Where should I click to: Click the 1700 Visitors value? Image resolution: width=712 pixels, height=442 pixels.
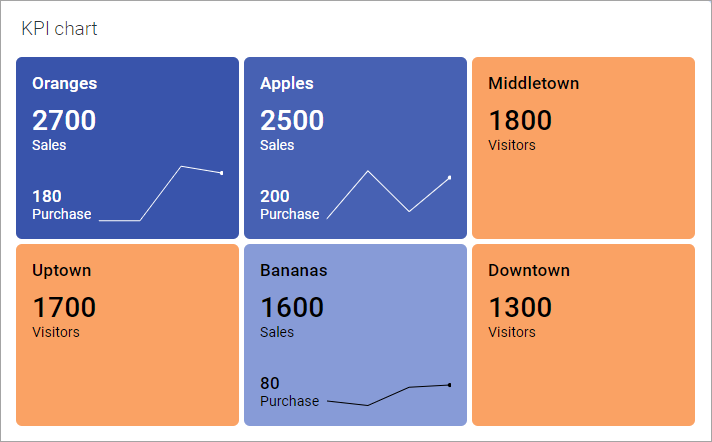(64, 307)
